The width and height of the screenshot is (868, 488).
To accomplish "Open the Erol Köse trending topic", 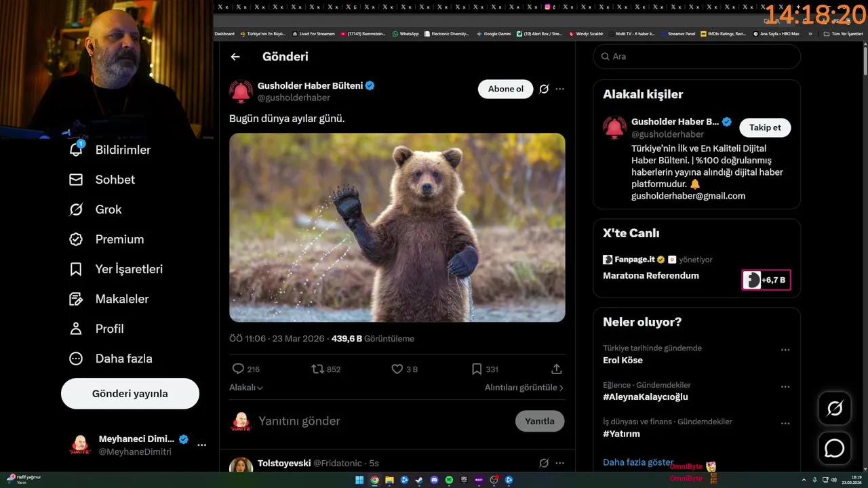I will click(x=623, y=360).
